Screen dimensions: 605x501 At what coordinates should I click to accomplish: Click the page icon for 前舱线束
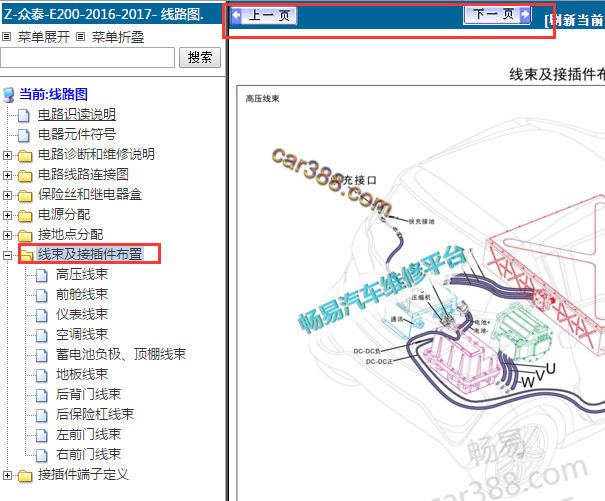coord(42,295)
